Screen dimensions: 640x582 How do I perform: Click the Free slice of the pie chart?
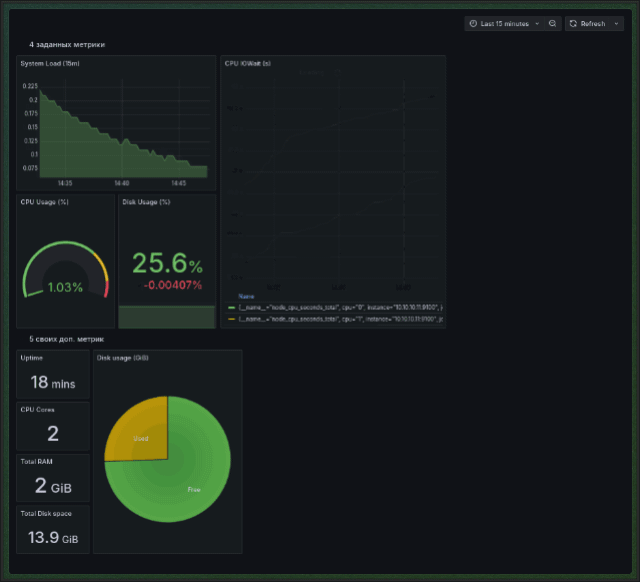[193, 489]
